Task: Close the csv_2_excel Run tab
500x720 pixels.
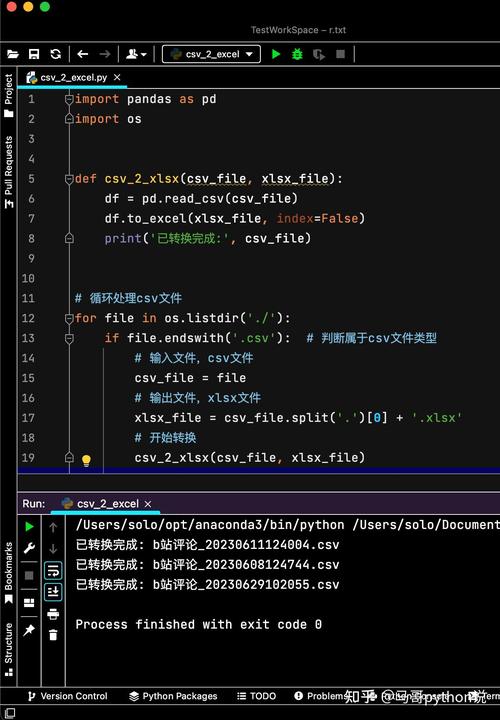Action: (x=148, y=504)
